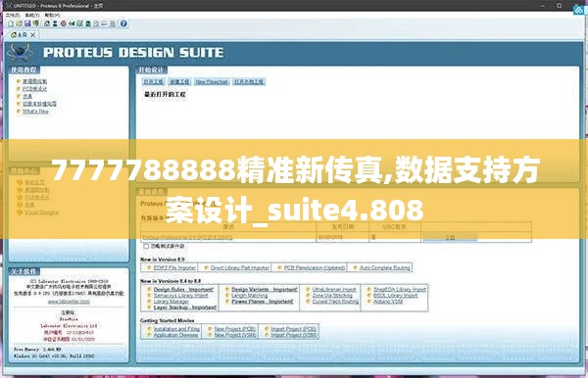
Task: Click the New Project toolbar icon
Action: 11,24
